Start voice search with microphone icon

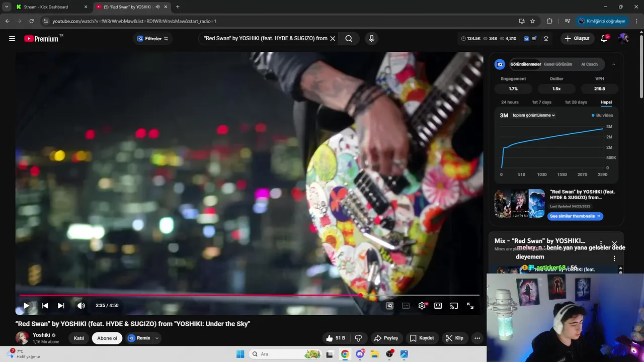371,39
